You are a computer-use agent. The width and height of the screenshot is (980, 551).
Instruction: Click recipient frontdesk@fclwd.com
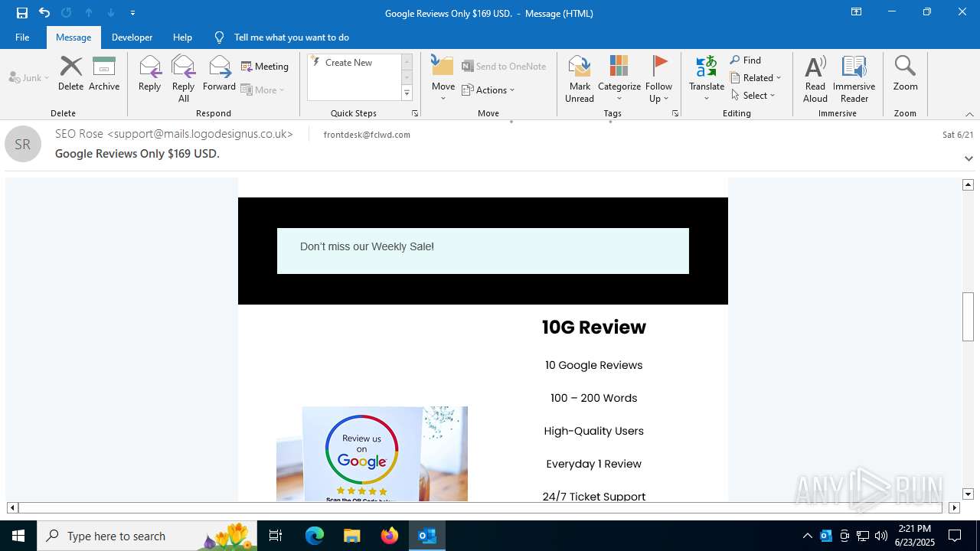(367, 135)
